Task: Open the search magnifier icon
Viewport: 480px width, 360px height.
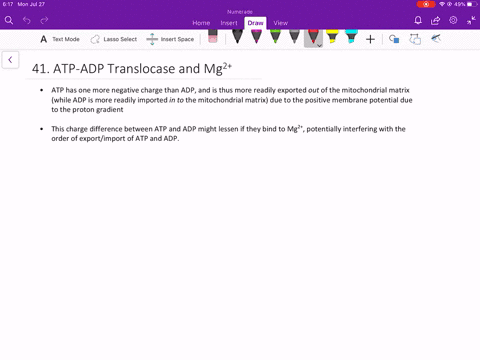Action: (x=9, y=20)
